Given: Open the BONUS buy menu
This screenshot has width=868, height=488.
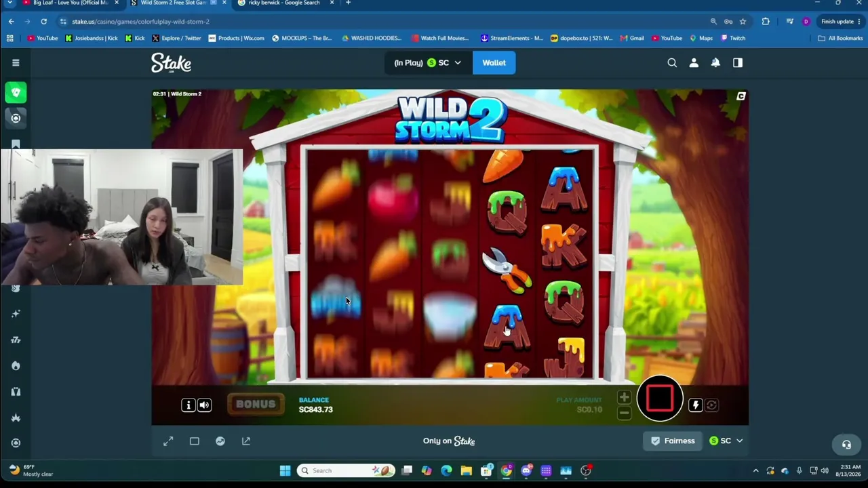Looking at the screenshot, I should [256, 405].
